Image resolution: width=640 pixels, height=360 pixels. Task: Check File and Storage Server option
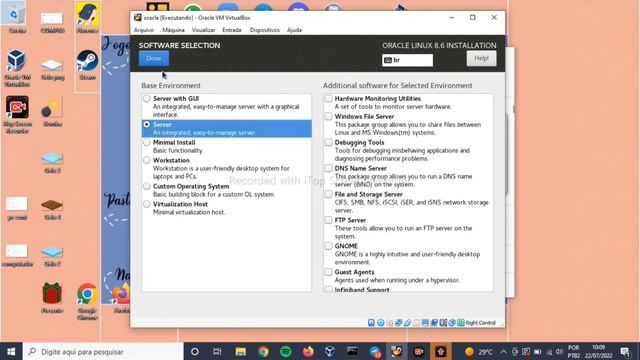328,194
